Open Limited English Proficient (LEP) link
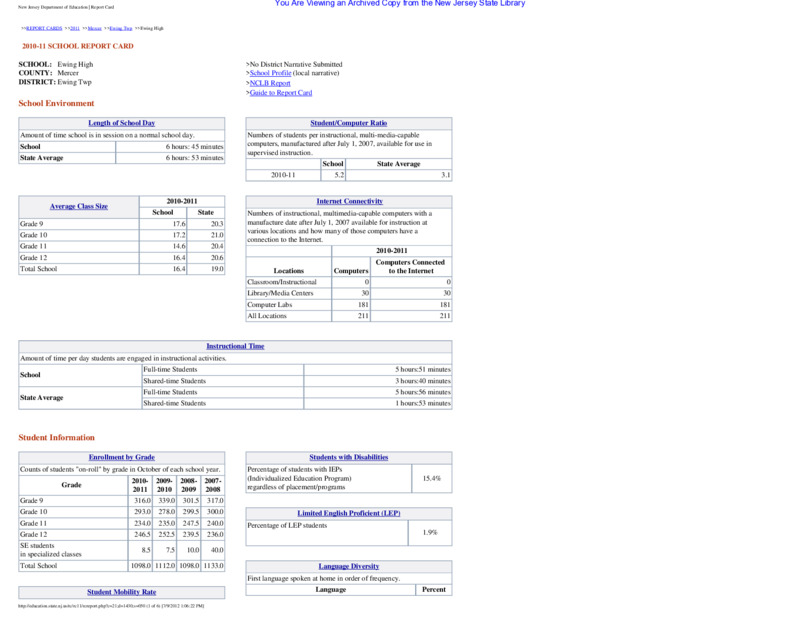Screen dimensions: 800x618 (348, 513)
